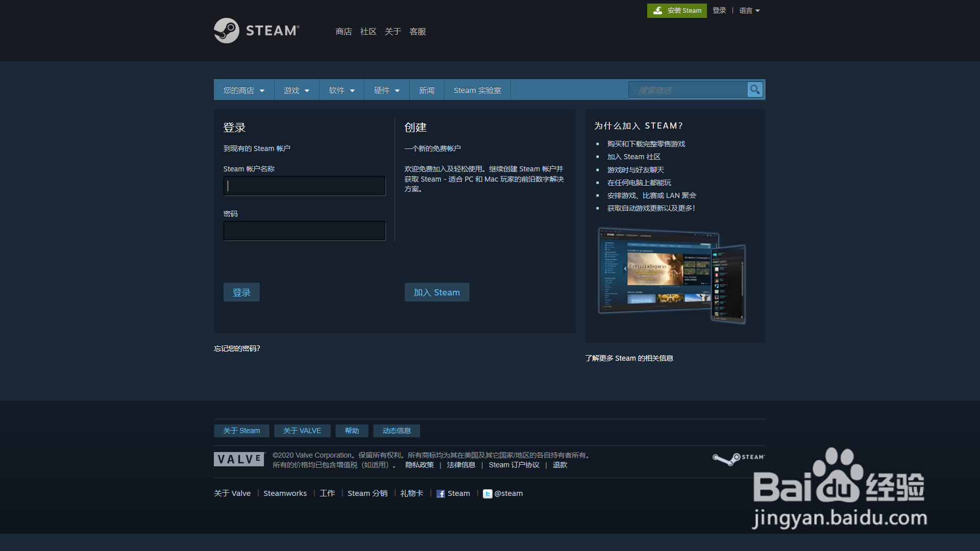
Task: Click the magnifier search store icon
Action: pos(755,90)
